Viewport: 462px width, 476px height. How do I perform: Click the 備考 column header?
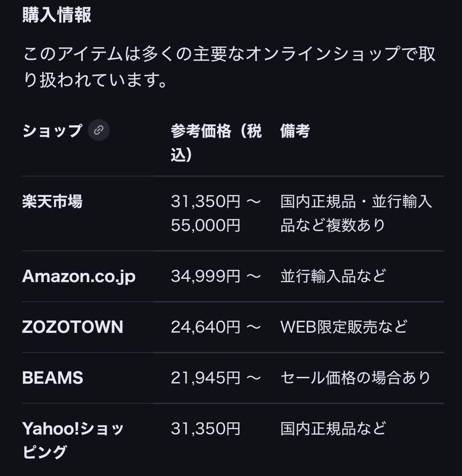click(x=295, y=130)
